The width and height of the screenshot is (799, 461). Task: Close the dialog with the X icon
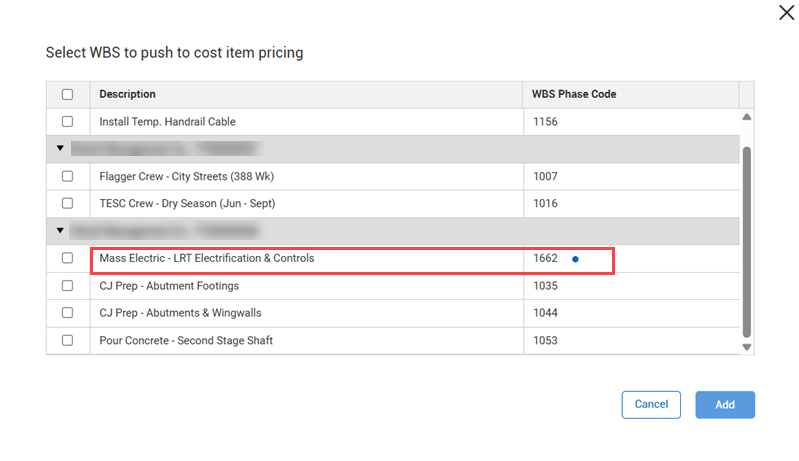785,13
